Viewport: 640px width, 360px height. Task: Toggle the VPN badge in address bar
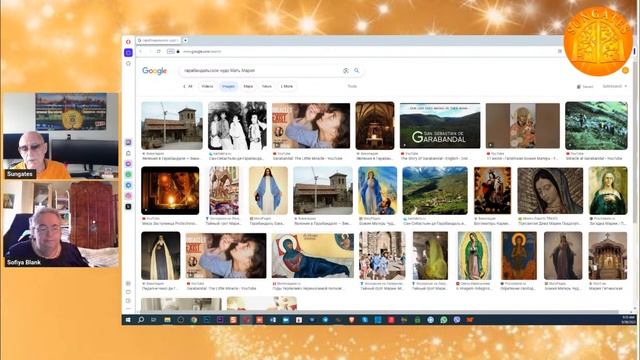pos(171,51)
